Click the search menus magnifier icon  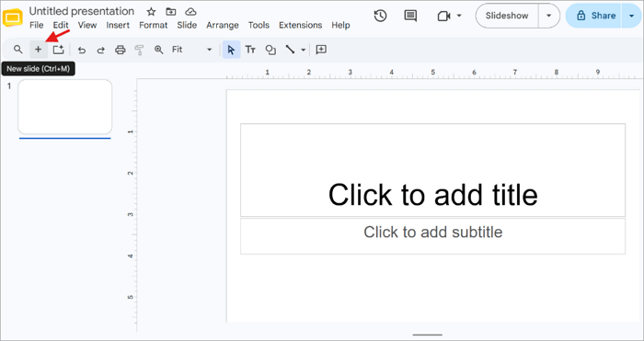17,50
